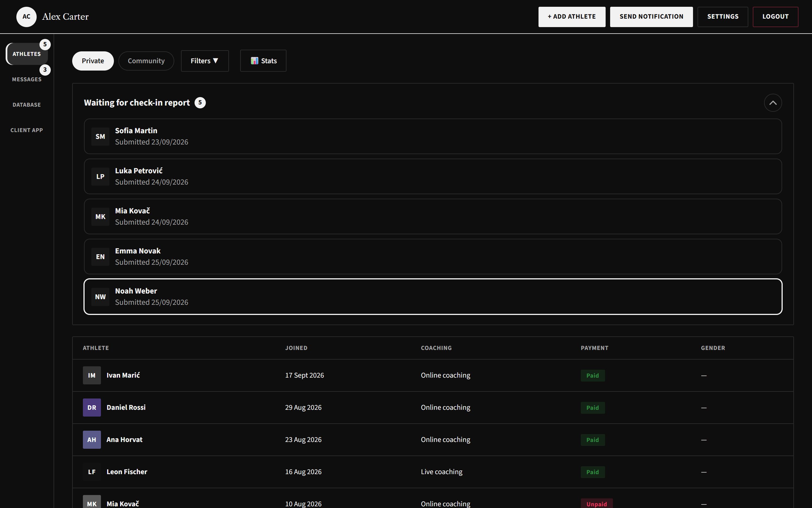This screenshot has width=812, height=508.
Task: Click the Messages badge showing 3
Action: 45,70
